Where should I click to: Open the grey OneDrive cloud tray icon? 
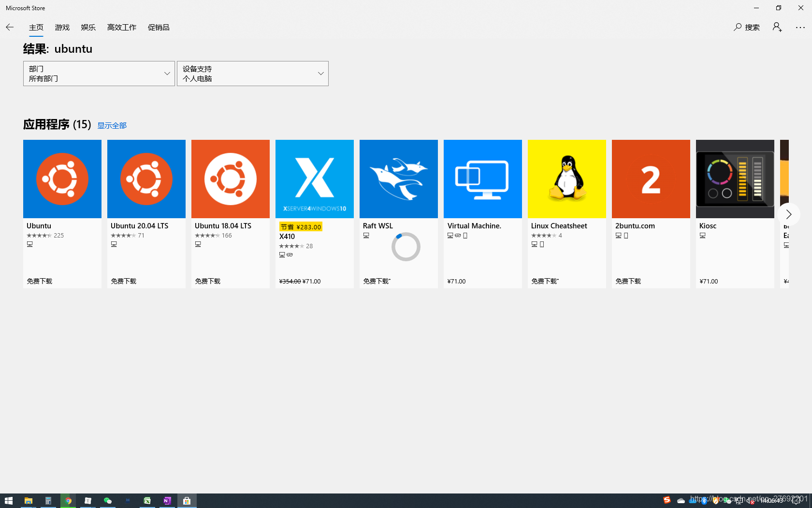pyautogui.click(x=681, y=501)
